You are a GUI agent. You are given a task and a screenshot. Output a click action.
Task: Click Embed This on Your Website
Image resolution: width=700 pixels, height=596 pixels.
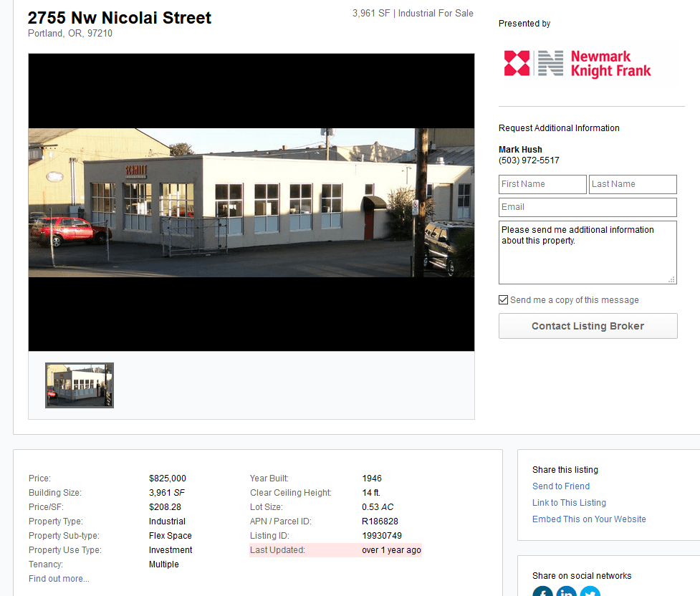[589, 519]
